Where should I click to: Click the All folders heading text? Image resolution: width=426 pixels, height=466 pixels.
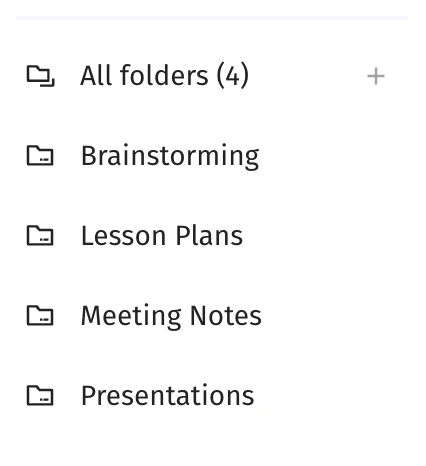(145, 76)
